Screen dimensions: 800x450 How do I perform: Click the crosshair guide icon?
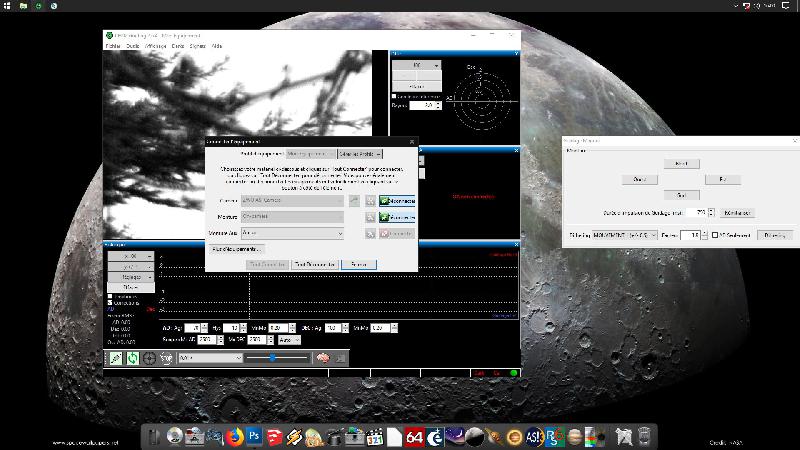tap(149, 358)
